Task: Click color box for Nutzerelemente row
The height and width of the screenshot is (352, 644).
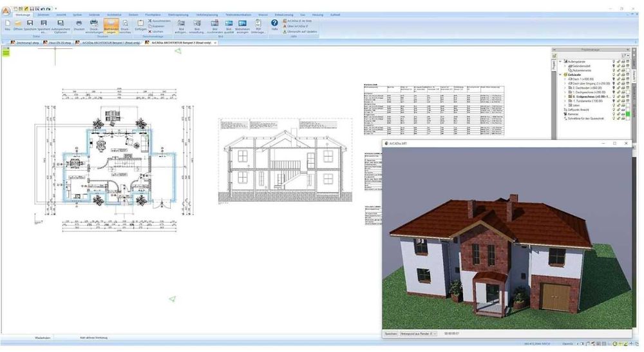Action: coord(627,70)
